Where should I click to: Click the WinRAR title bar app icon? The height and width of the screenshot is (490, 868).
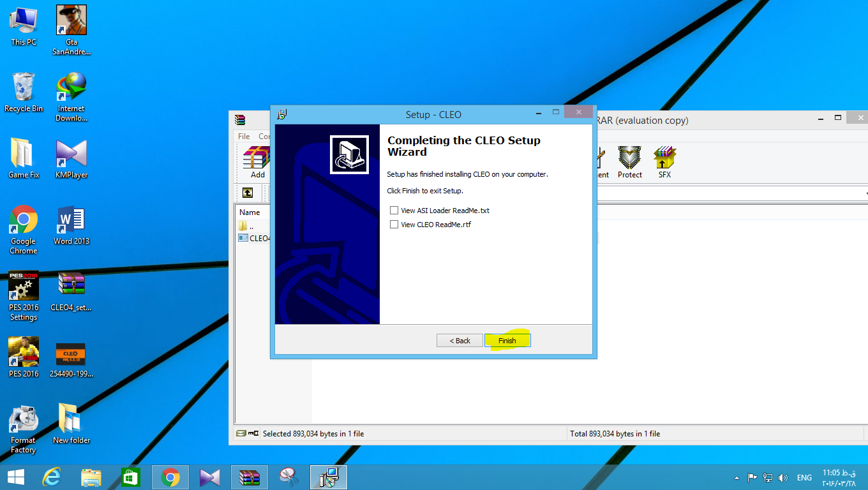[x=240, y=120]
